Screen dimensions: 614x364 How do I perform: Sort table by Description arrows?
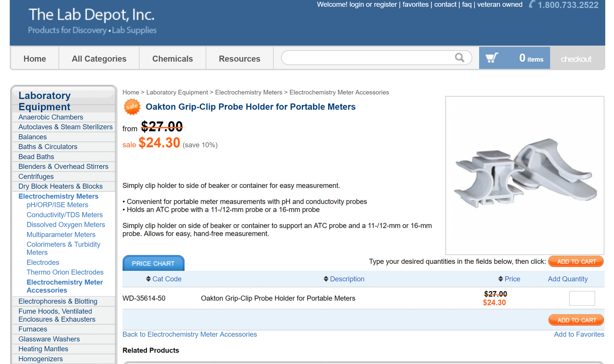coord(326,279)
